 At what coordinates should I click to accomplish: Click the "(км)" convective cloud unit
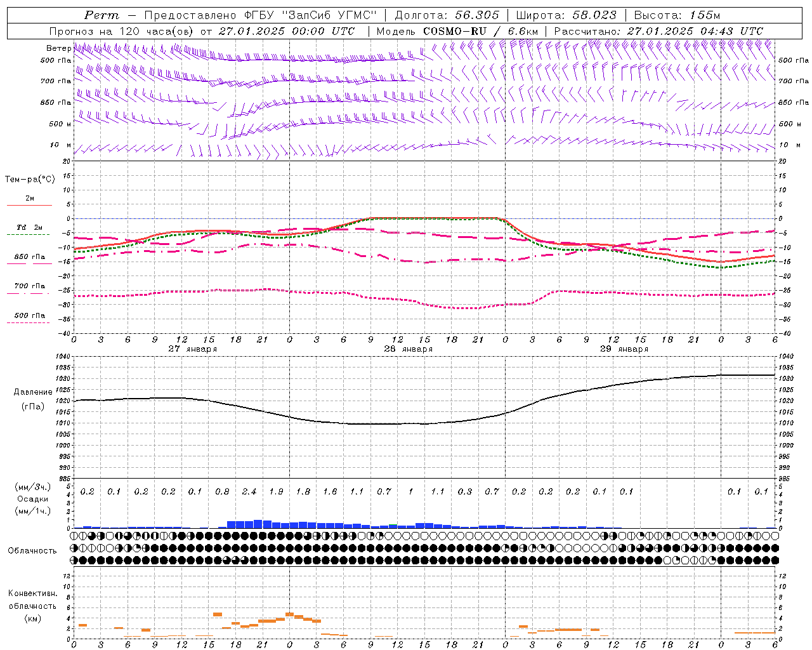(x=32, y=618)
